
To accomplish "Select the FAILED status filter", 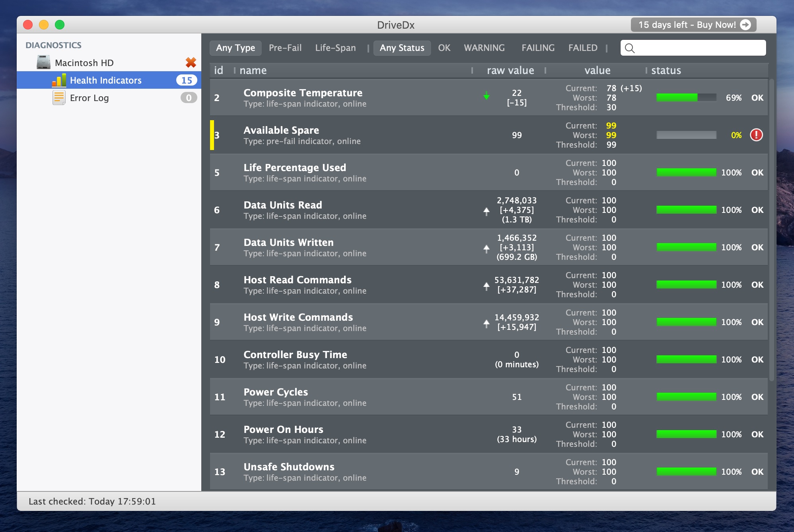I will coord(583,48).
